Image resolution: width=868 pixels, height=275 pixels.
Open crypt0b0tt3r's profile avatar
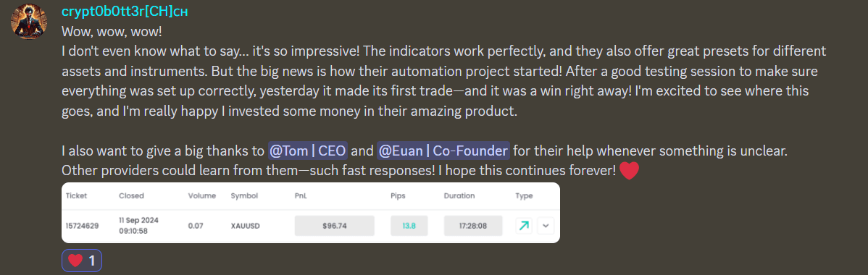point(29,22)
